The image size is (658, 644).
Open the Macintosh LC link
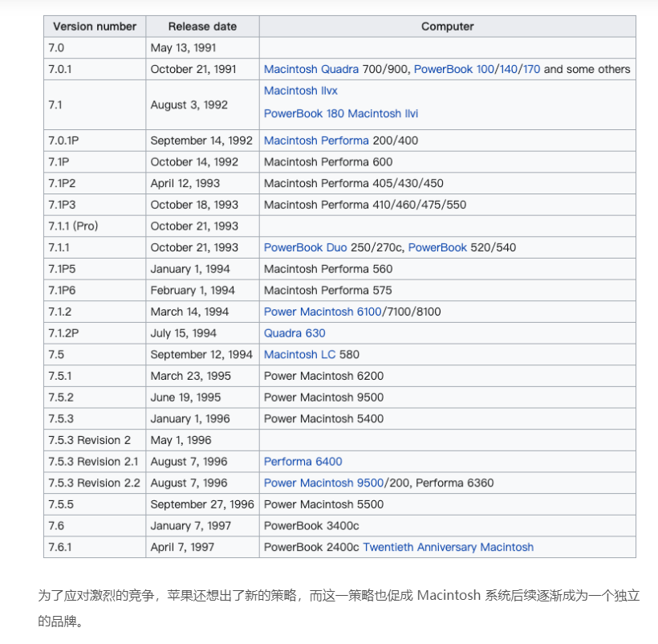click(299, 355)
